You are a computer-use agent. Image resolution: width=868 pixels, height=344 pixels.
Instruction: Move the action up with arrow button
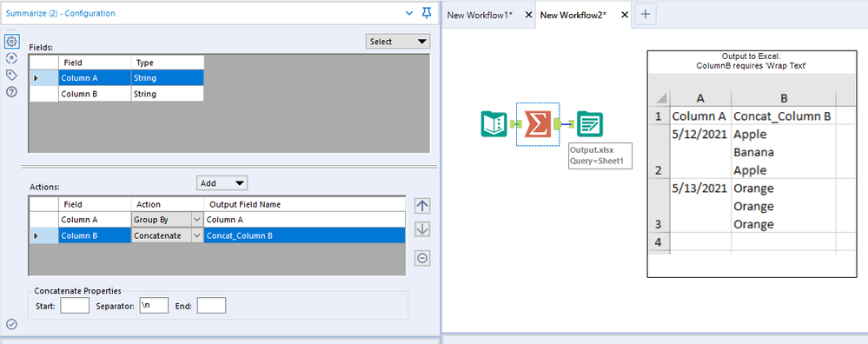pos(422,206)
